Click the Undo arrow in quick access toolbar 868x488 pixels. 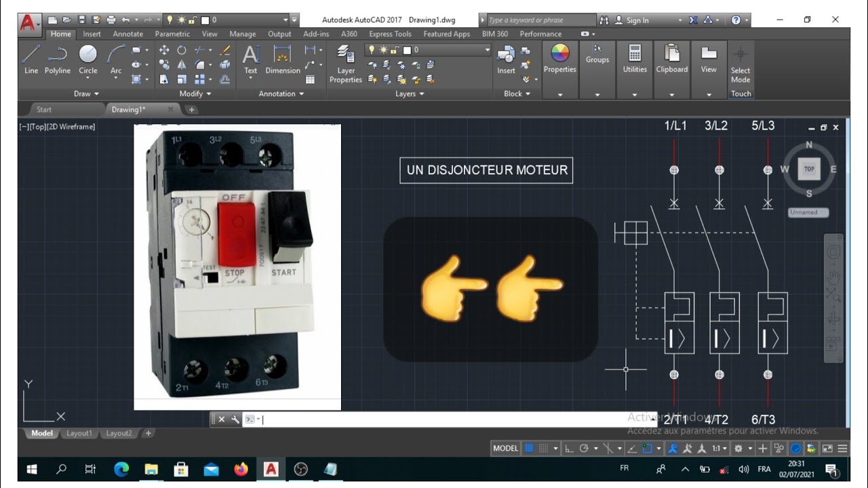click(x=125, y=20)
